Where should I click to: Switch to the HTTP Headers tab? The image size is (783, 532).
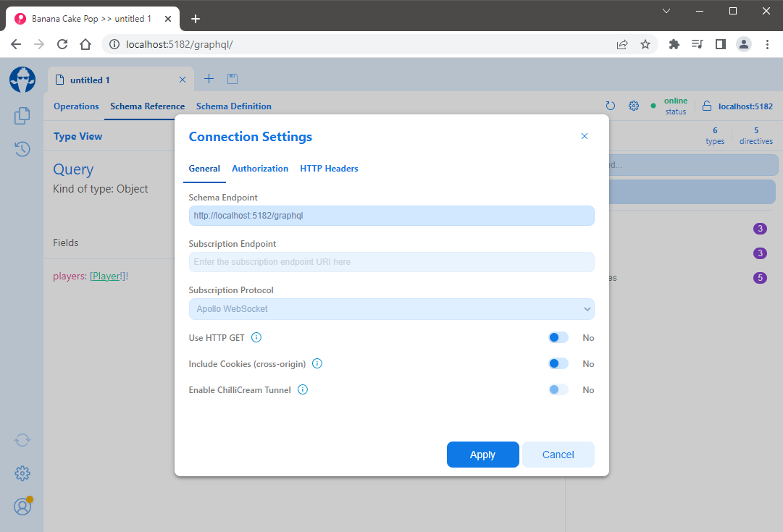[x=329, y=169]
